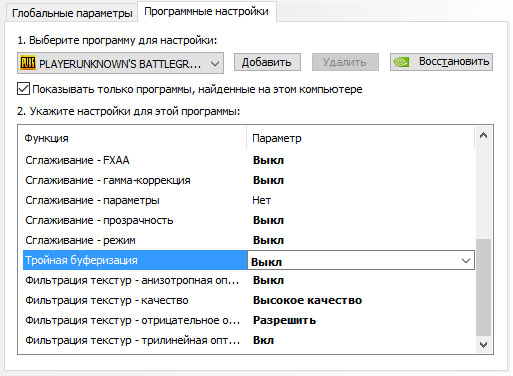The height and width of the screenshot is (376, 513).
Task: Select the Программные настройки tab
Action: [206, 12]
